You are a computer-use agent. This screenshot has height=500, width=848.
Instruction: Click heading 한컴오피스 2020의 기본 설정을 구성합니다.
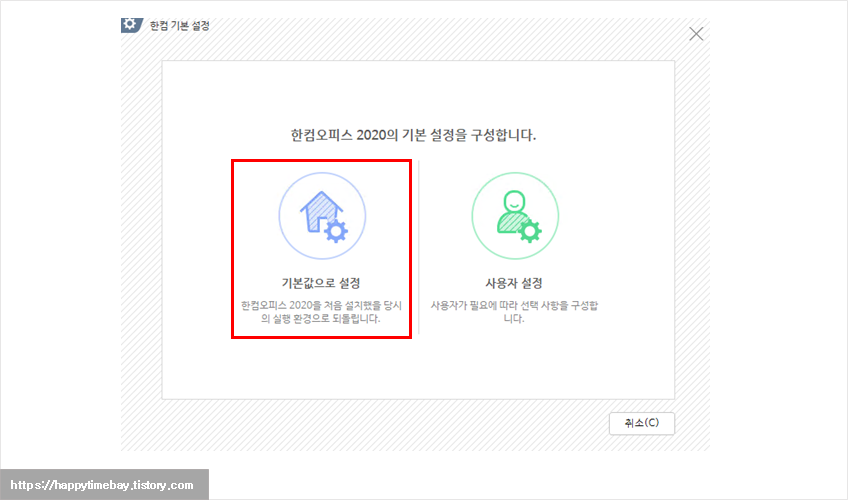[x=414, y=135]
